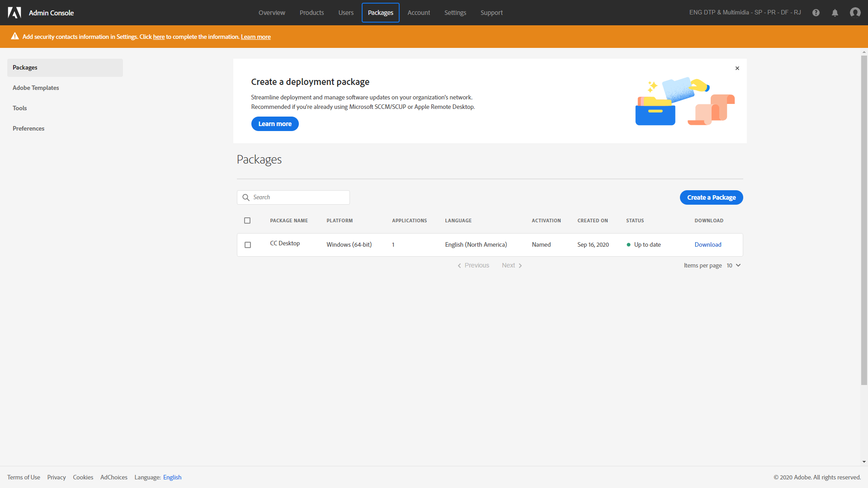Click the Next pagination arrow
The height and width of the screenshot is (488, 868).
pos(520,265)
